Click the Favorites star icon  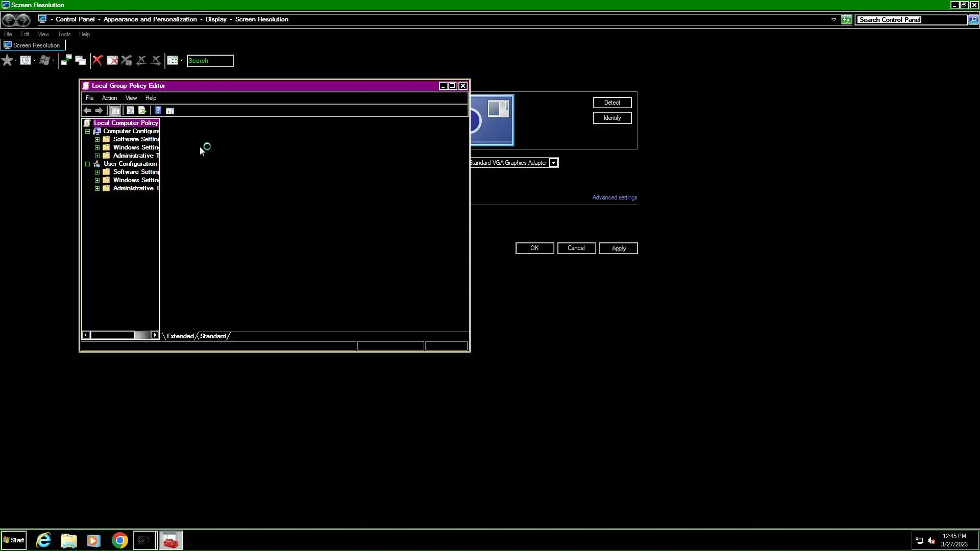pyautogui.click(x=7, y=61)
